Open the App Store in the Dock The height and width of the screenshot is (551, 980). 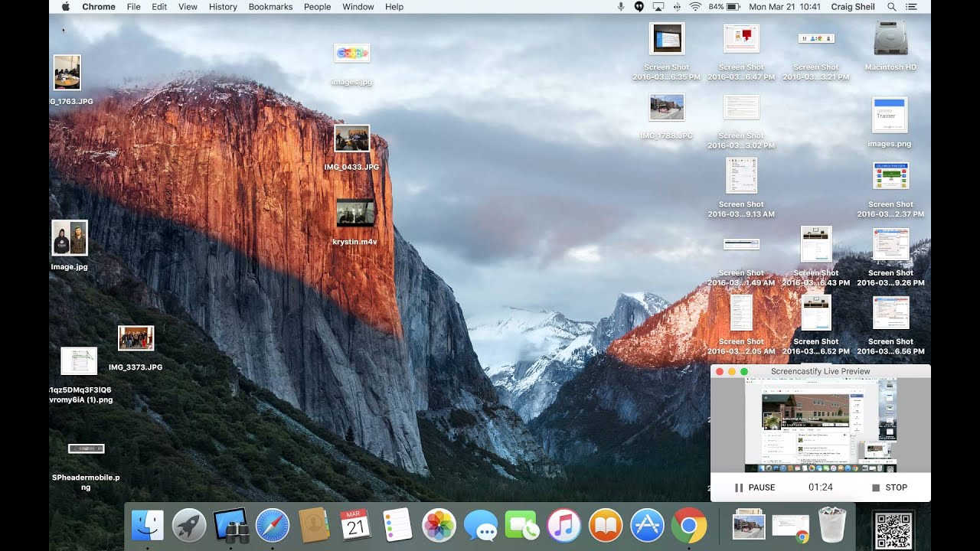(x=648, y=526)
